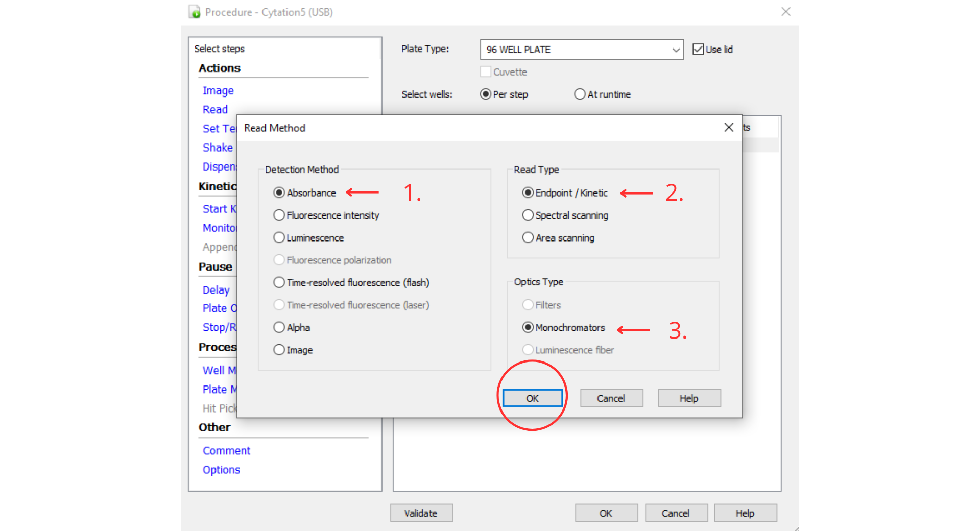Click Help in the Procedure window
The width and height of the screenshot is (980, 531).
[x=746, y=513]
